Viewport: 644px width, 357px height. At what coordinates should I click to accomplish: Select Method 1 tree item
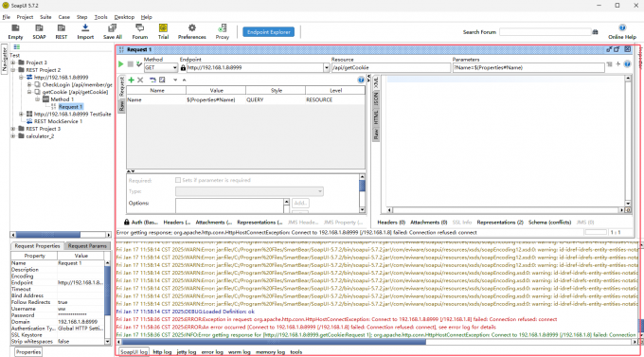click(x=62, y=99)
